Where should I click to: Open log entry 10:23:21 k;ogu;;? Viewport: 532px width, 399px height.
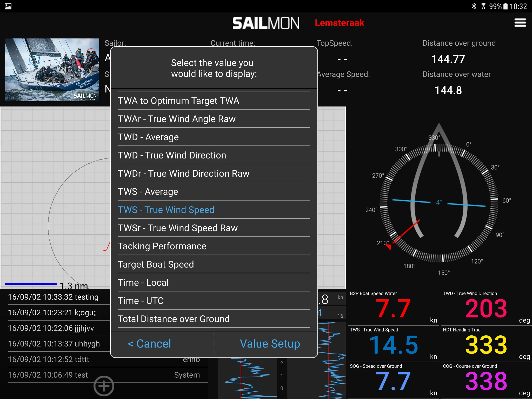point(59,312)
